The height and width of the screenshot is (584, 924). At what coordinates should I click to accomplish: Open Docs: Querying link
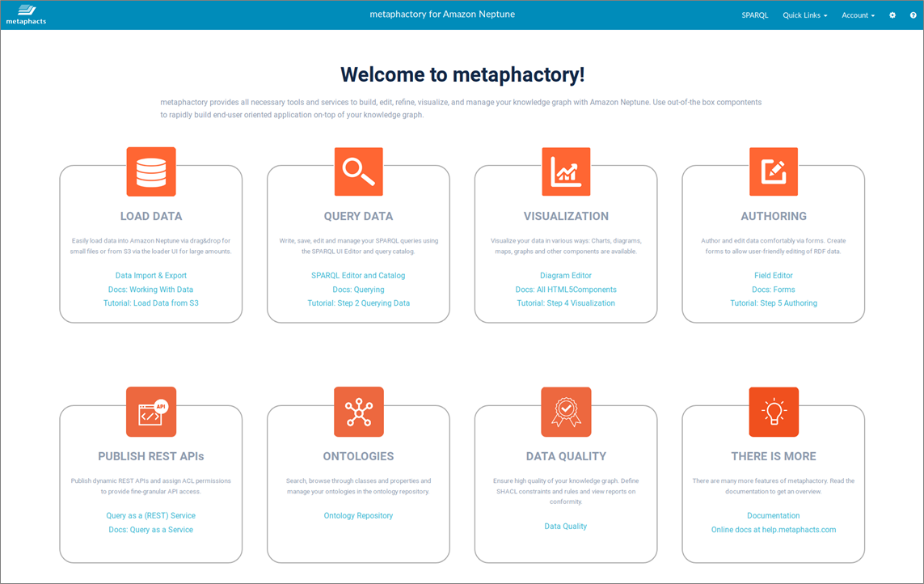click(x=358, y=290)
